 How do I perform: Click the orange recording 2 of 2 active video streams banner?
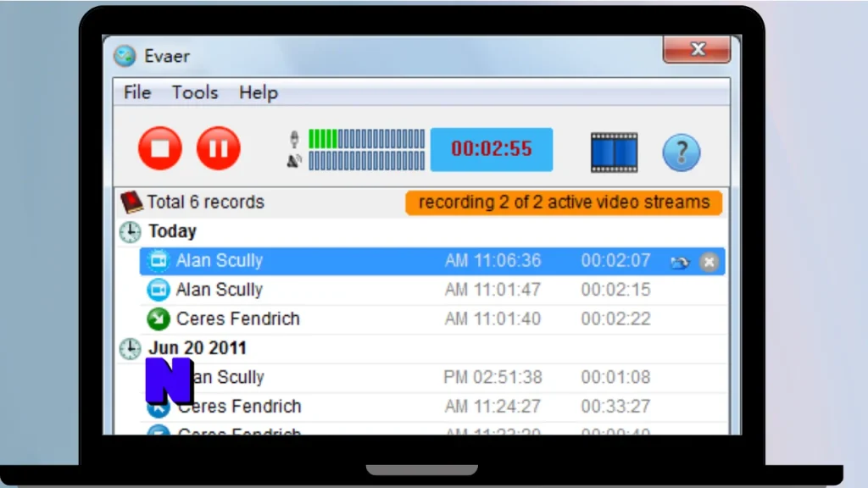(564, 202)
